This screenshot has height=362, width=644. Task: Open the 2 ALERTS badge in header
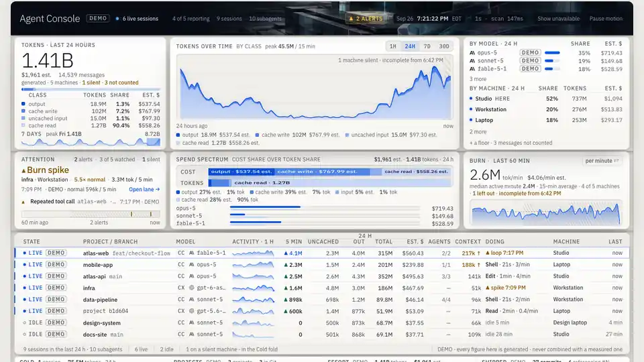click(x=366, y=19)
